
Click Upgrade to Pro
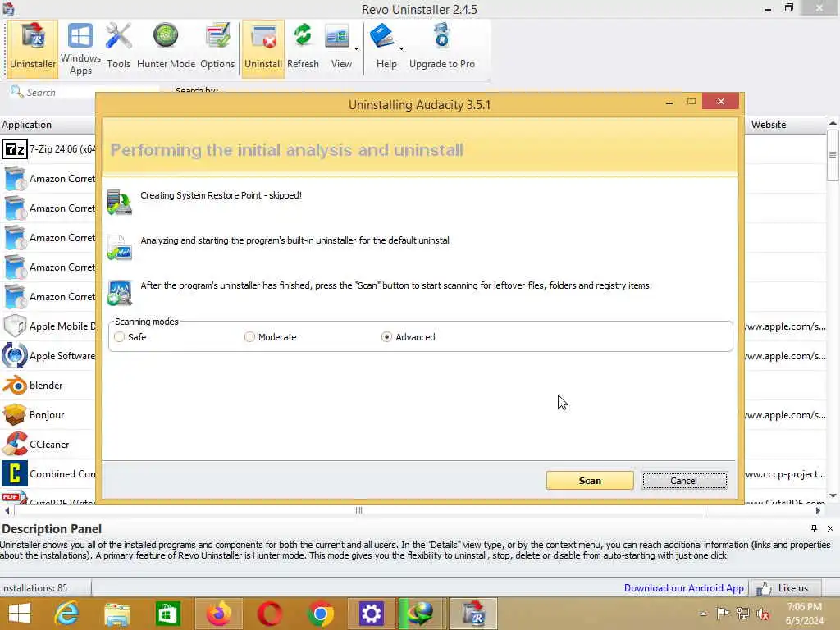(442, 48)
